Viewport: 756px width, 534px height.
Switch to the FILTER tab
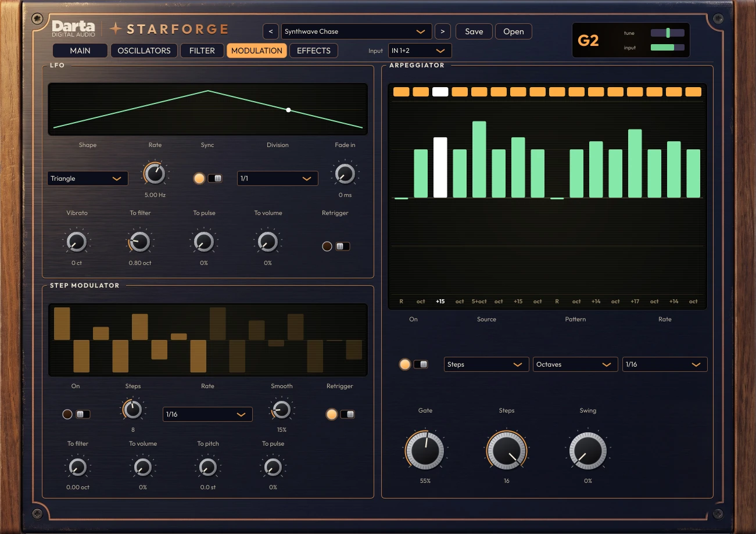[x=202, y=51]
